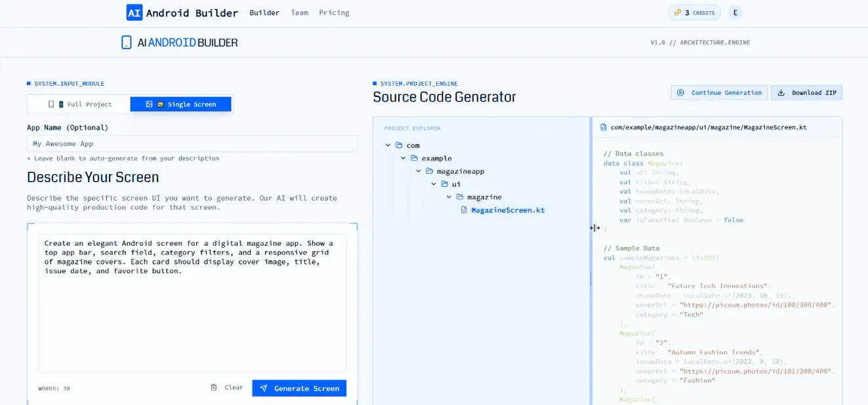Click the Describe Your Screen heading

(93, 177)
